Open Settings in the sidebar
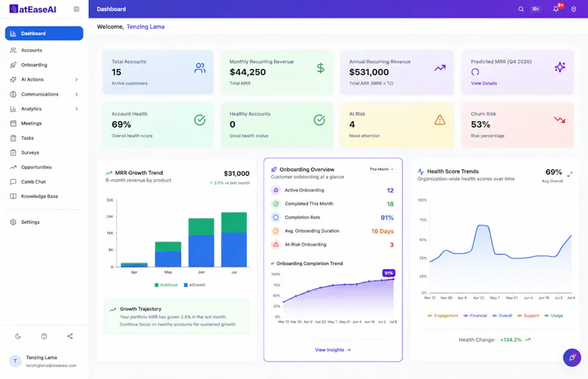This screenshot has width=588, height=379. (x=44, y=222)
